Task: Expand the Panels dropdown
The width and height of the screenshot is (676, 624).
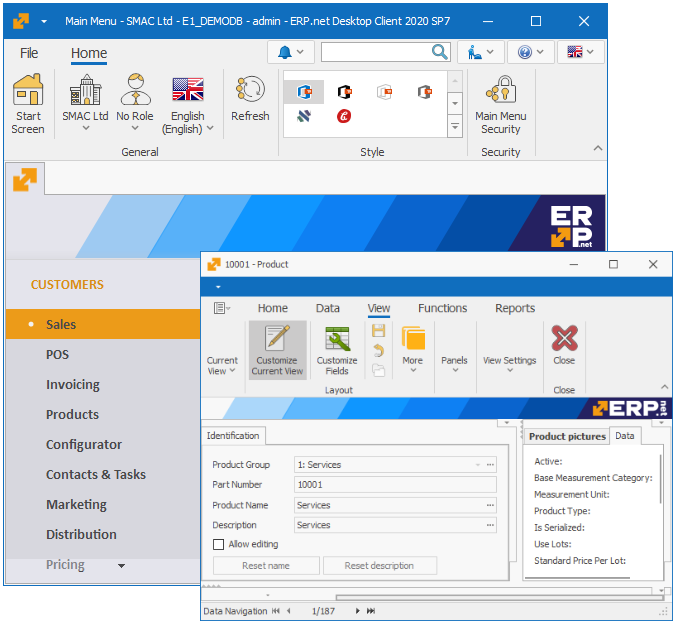Action: coord(454,363)
